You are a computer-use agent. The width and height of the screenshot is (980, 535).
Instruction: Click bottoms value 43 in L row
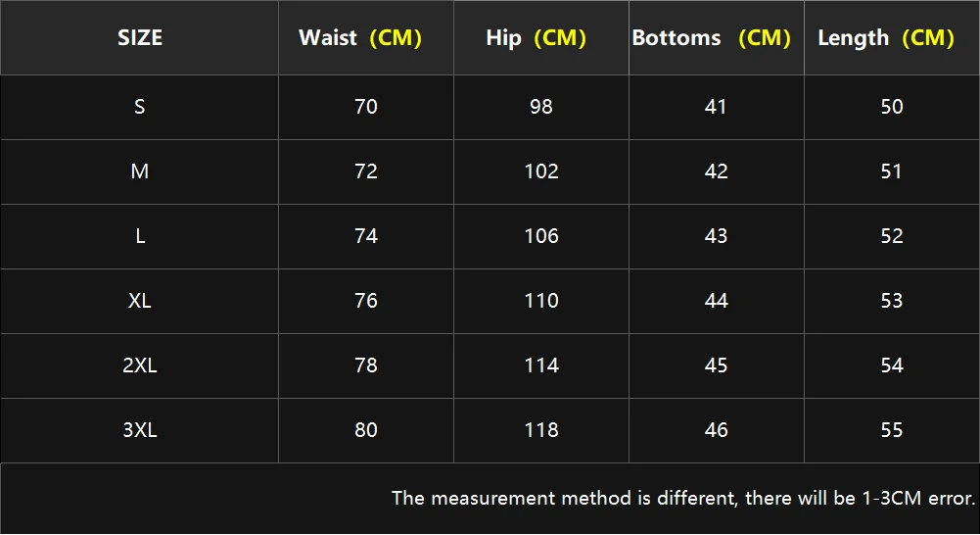[717, 236]
